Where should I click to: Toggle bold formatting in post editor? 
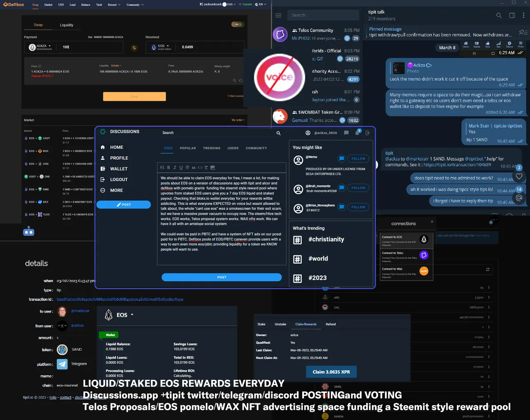(169, 168)
